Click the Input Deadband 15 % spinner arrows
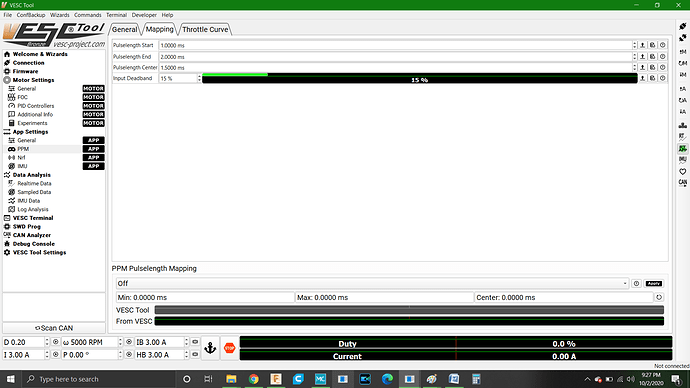Image resolution: width=690 pixels, height=388 pixels. pos(199,78)
